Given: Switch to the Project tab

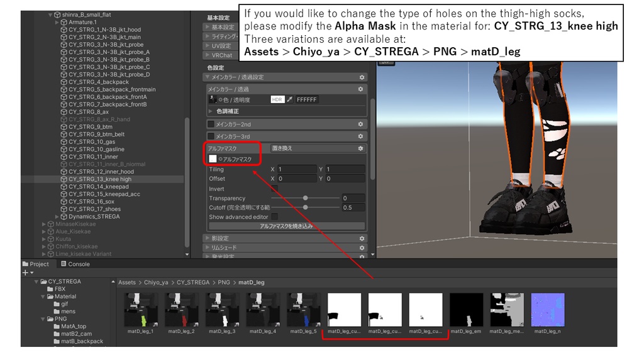Looking at the screenshot, I should pos(36,264).
